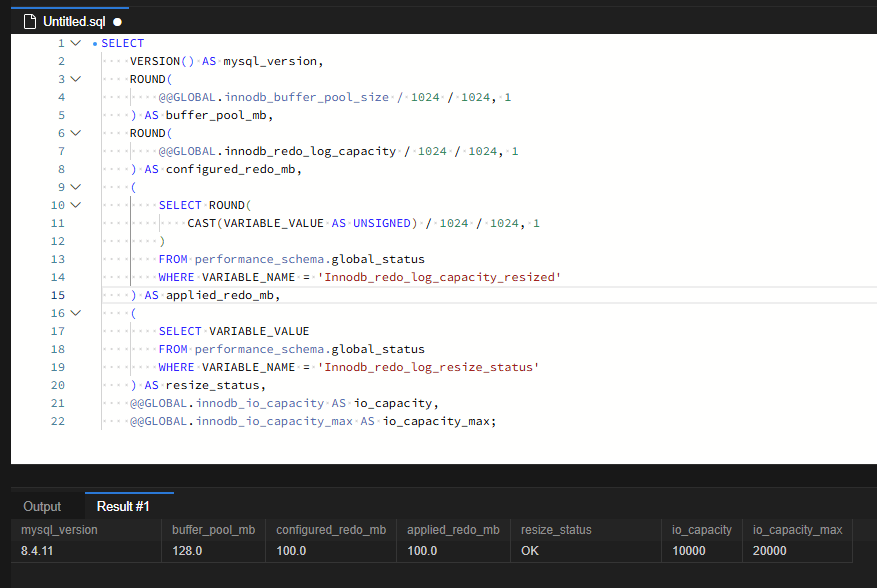Click the 'Innodb_redo_log_resize_status' string literal
877x588 pixels.
pos(428,367)
